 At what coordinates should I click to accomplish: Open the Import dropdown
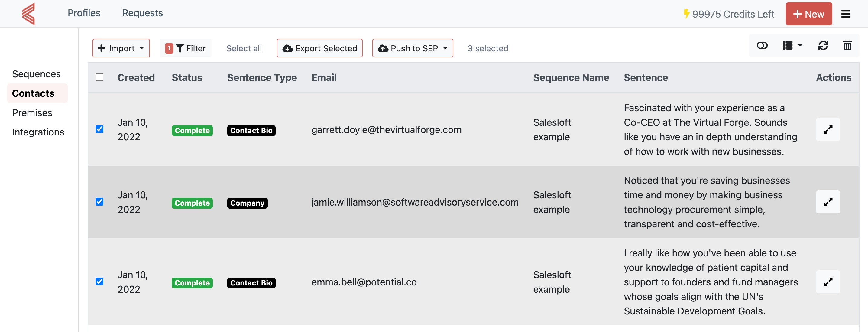tap(121, 48)
